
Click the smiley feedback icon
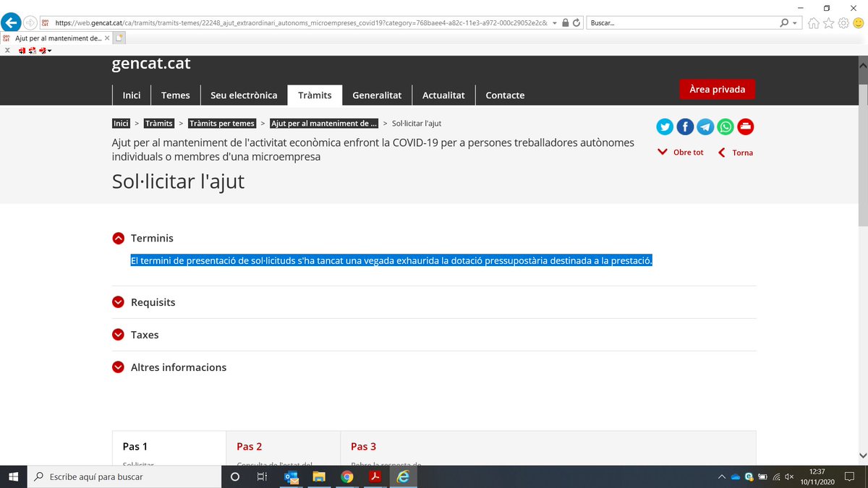click(858, 23)
